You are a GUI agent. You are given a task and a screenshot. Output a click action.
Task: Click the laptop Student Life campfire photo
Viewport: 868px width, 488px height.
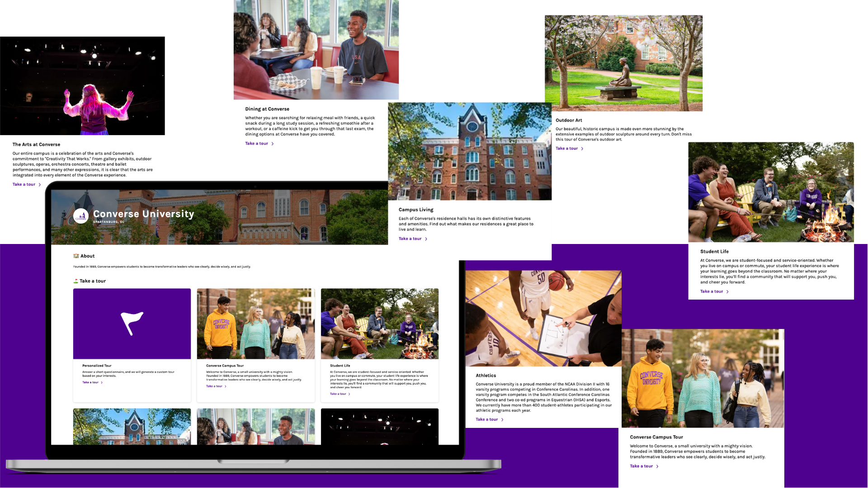[x=380, y=324]
